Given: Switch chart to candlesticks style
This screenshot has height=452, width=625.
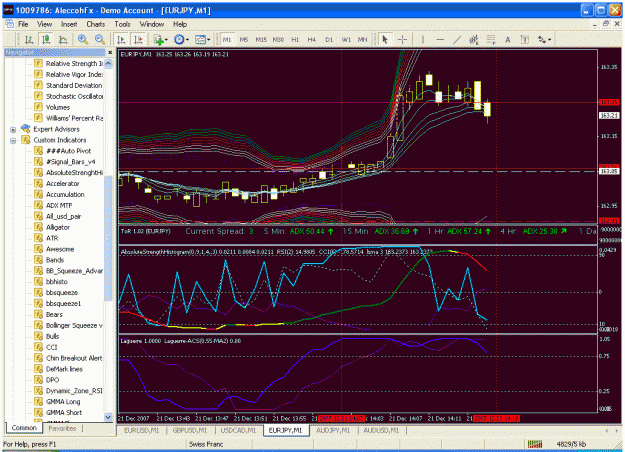Looking at the screenshot, I should click(x=46, y=39).
